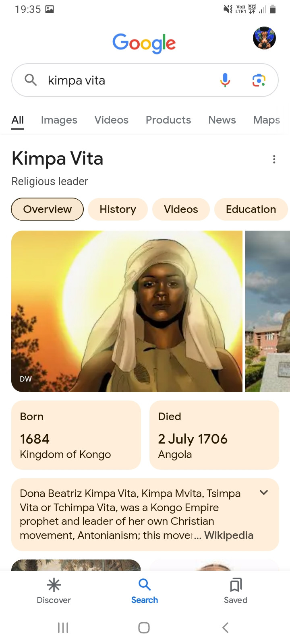Open the Wikipedia source link
Image resolution: width=290 pixels, height=644 pixels.
point(229,535)
